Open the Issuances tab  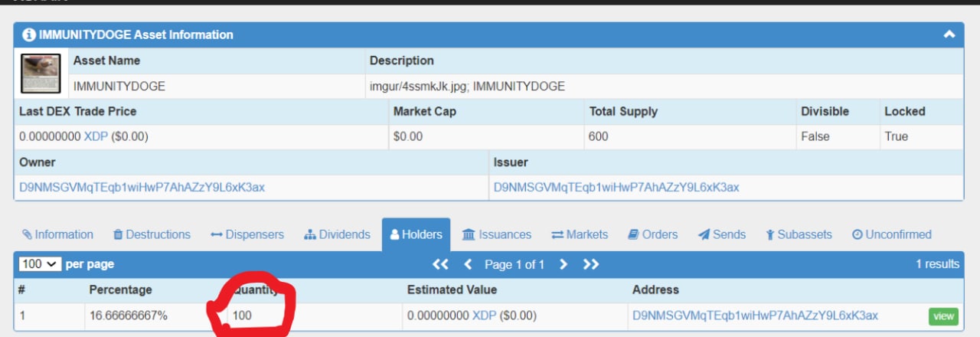pyautogui.click(x=497, y=234)
